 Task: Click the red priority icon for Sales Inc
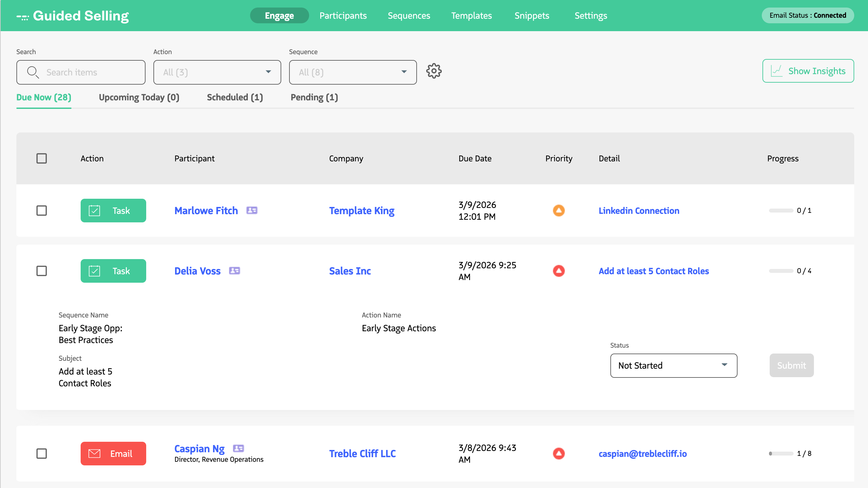[x=559, y=270]
